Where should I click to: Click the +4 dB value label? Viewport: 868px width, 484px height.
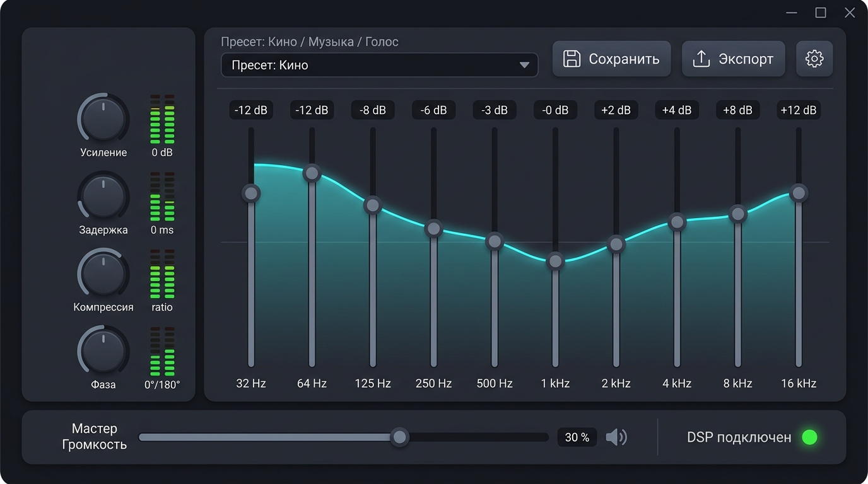677,110
